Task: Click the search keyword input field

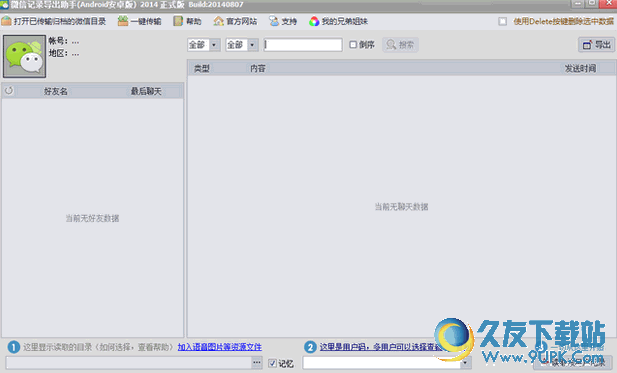Action: tap(303, 45)
